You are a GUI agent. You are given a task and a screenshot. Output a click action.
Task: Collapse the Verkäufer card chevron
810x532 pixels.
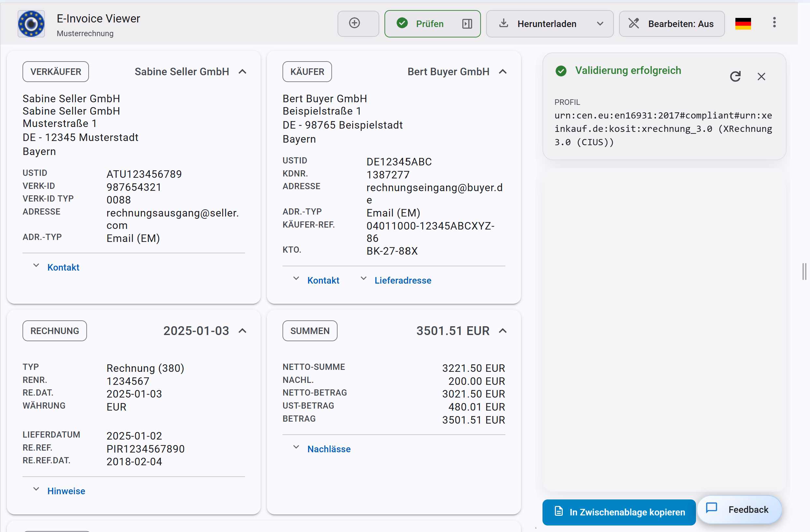point(242,72)
